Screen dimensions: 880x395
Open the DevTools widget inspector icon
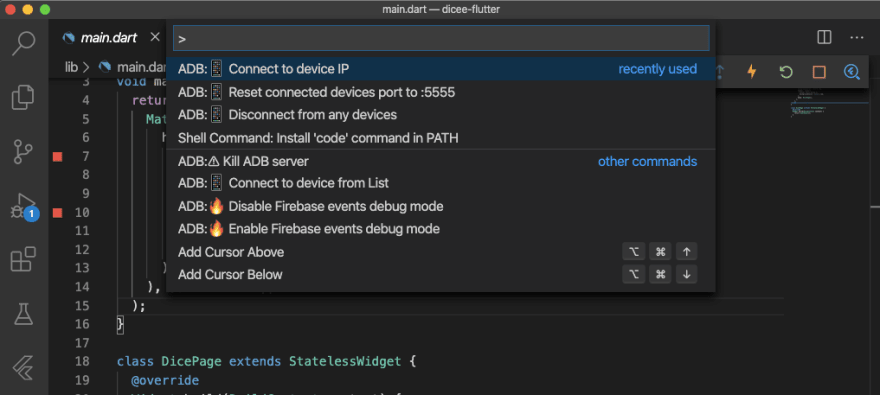[x=852, y=72]
